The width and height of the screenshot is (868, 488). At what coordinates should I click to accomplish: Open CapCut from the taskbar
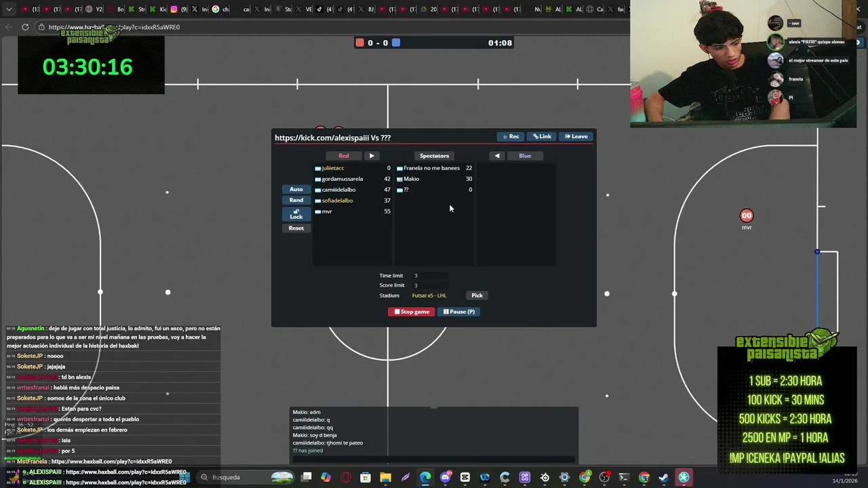(465, 477)
